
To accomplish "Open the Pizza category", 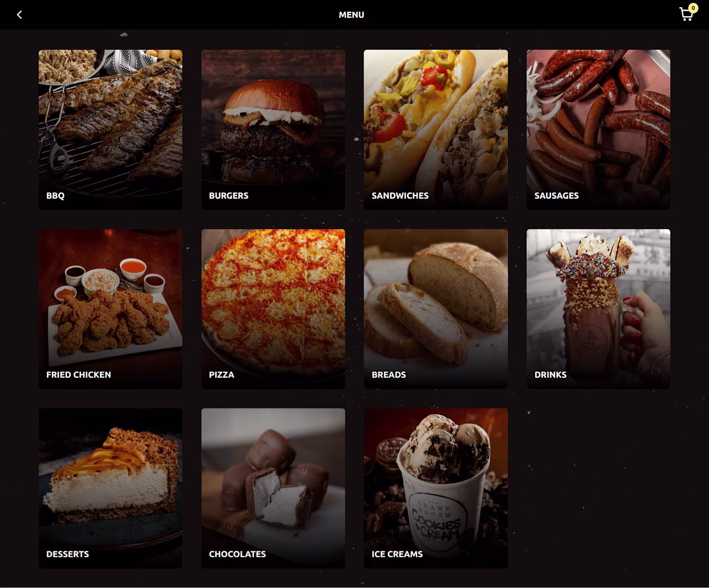I will [x=273, y=309].
